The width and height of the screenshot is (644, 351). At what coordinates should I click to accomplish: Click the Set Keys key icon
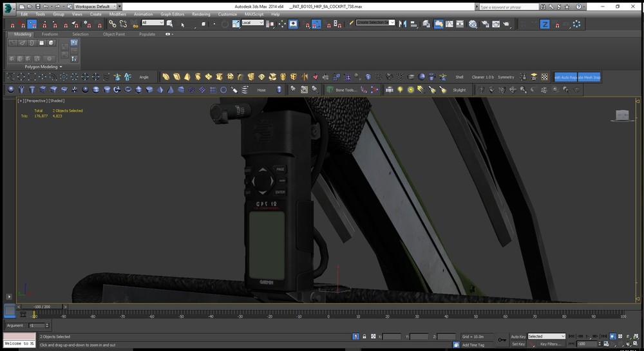502,339
